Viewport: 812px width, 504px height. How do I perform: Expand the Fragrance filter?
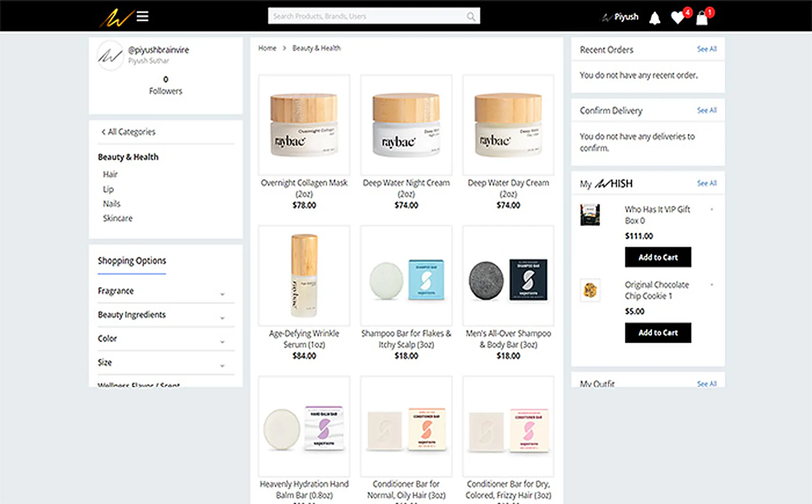click(166, 291)
